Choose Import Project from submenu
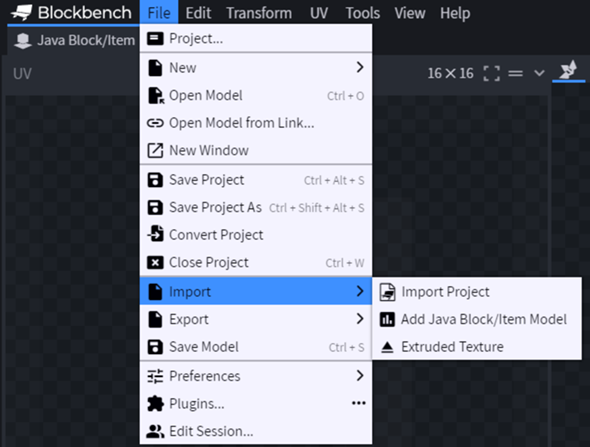The width and height of the screenshot is (590, 447). point(477,292)
